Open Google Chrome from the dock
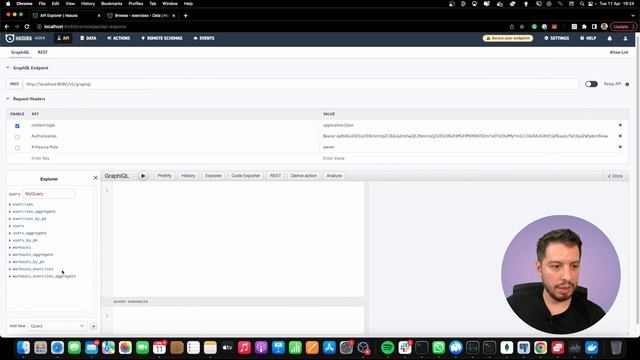This screenshot has width=640, height=360. [540, 347]
